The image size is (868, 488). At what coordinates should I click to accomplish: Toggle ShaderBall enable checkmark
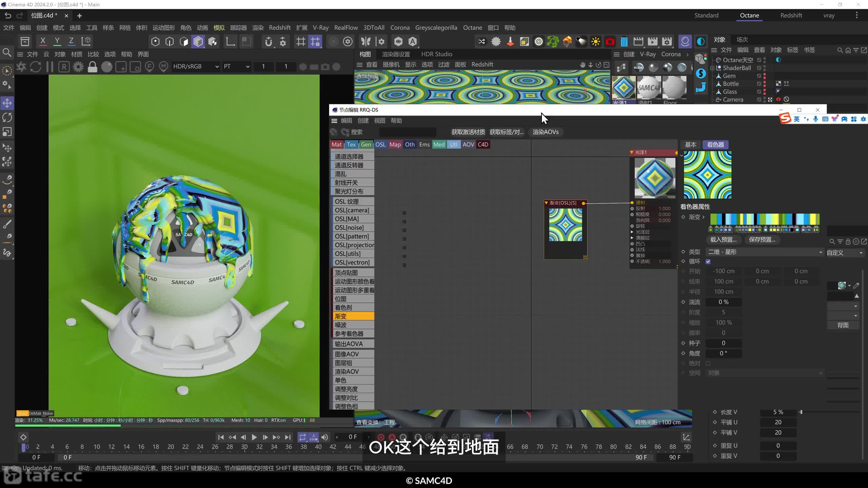click(759, 68)
